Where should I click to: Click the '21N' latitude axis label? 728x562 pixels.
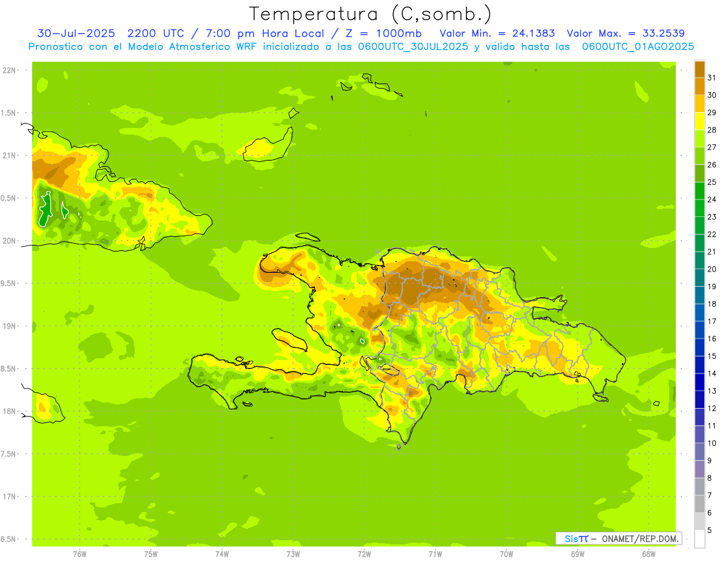point(10,155)
